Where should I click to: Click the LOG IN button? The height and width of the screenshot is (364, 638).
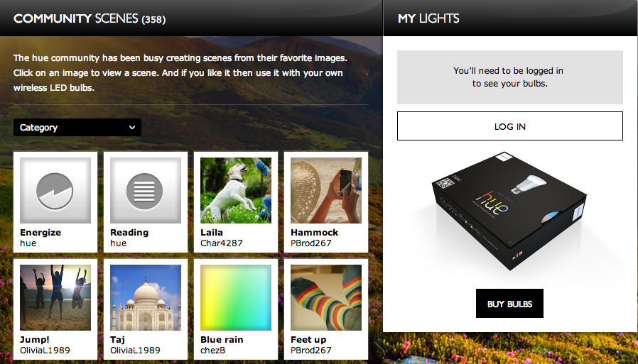pos(510,126)
